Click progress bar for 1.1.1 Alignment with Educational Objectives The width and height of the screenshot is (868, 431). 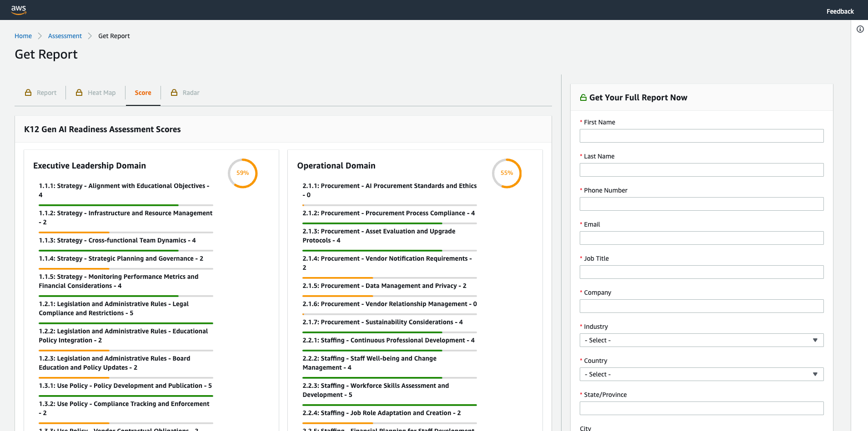(x=126, y=205)
